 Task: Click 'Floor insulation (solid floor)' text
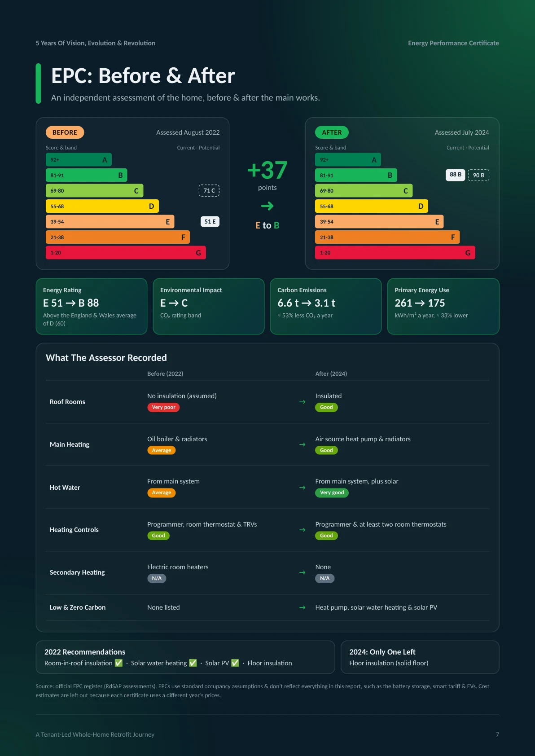click(x=389, y=663)
